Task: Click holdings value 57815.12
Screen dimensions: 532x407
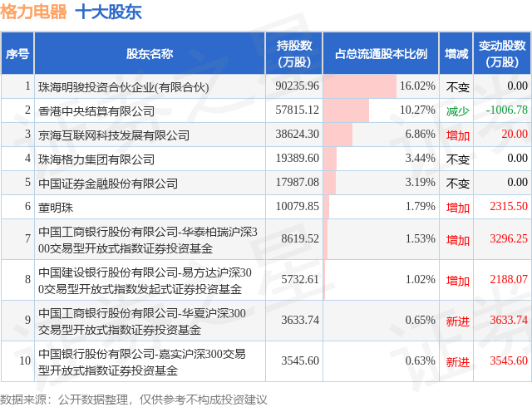Action: tap(298, 110)
